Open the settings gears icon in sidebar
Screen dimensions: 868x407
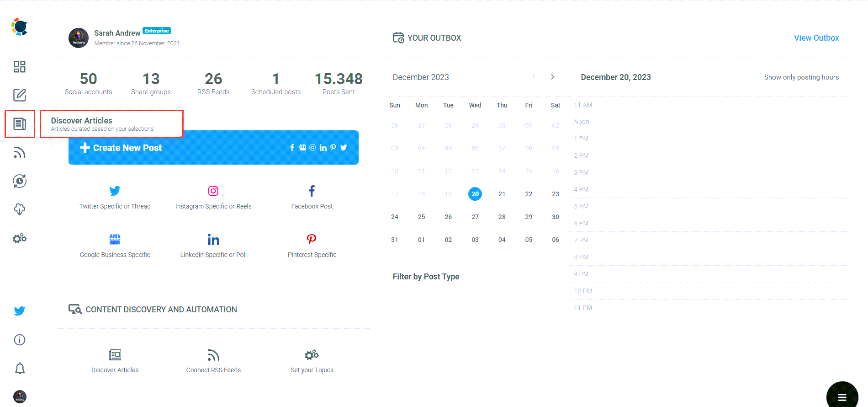[20, 238]
